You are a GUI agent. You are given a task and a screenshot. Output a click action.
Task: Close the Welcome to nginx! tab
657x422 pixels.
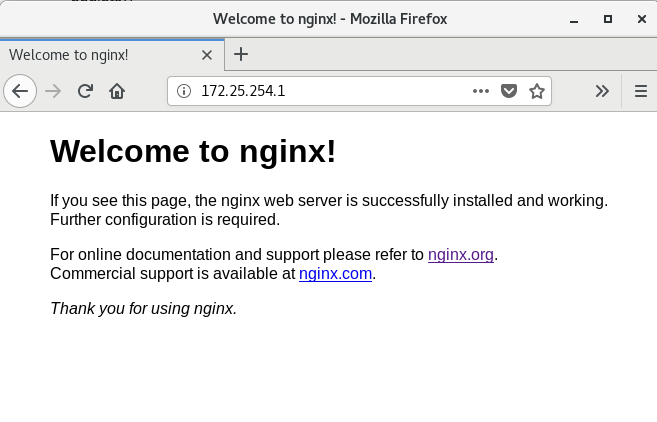[207, 55]
